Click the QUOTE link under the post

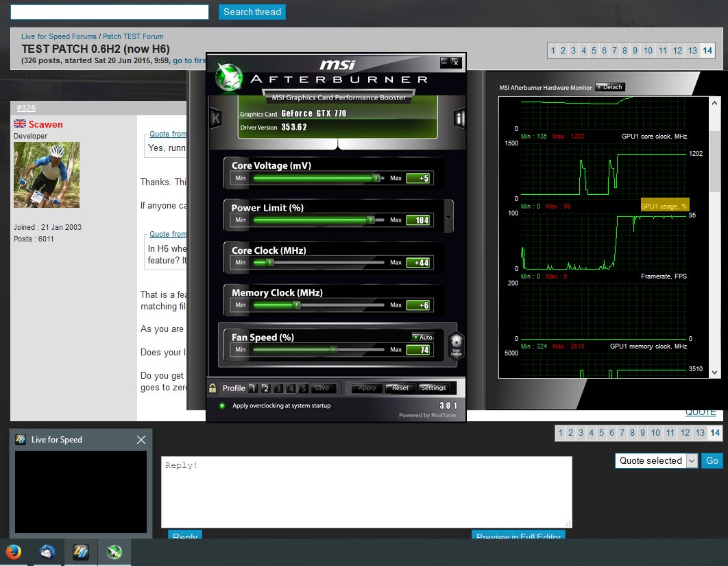click(x=701, y=412)
